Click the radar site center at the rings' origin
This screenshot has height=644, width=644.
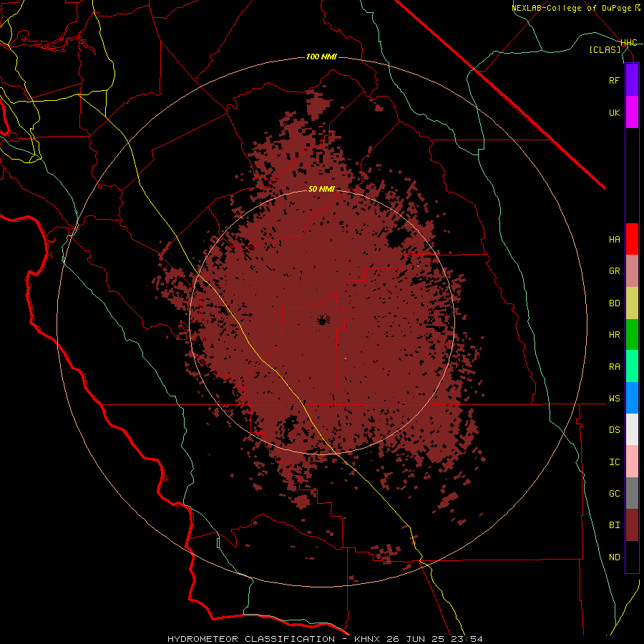[x=322, y=321]
